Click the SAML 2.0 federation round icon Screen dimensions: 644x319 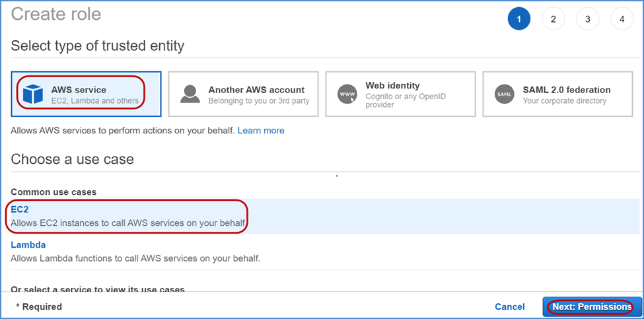click(505, 94)
